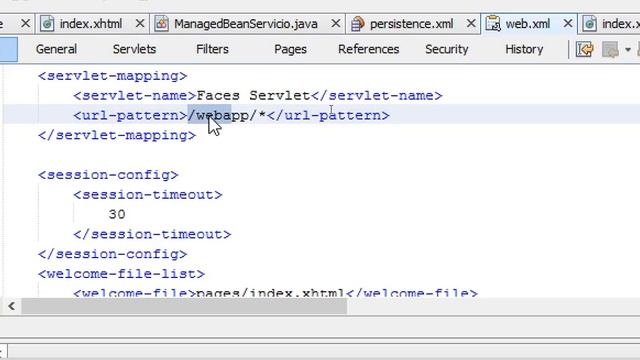Open the dropdown arrow beside the greyed toolbar icon
Image resolution: width=640 pixels, height=360 pixels.
coord(628,50)
